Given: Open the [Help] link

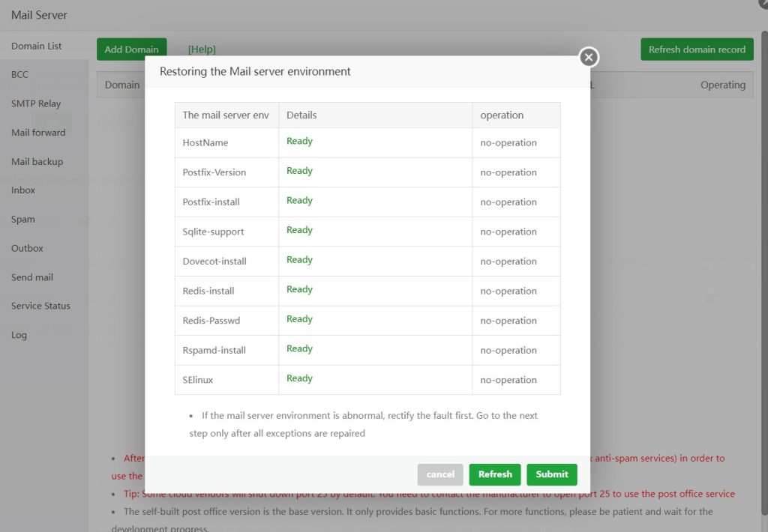Looking at the screenshot, I should click(202, 49).
